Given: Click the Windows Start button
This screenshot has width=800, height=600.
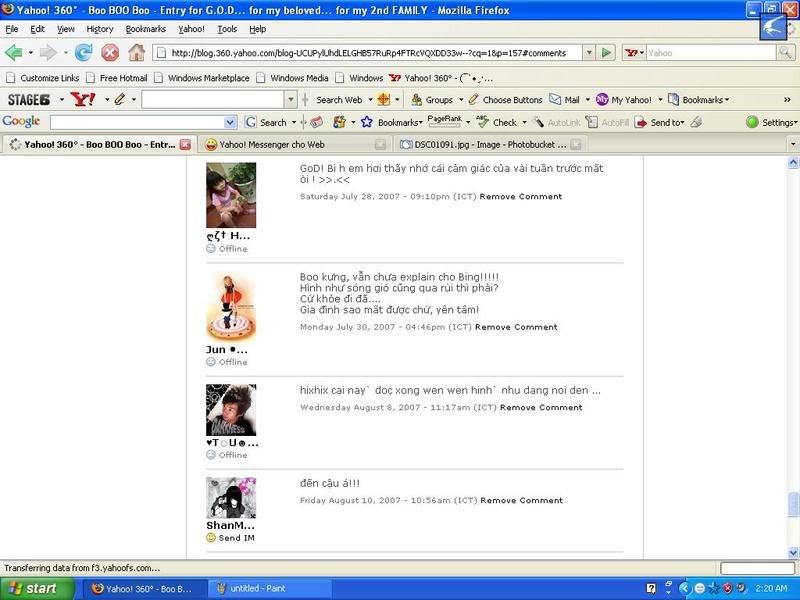Looking at the screenshot, I should point(37,588).
